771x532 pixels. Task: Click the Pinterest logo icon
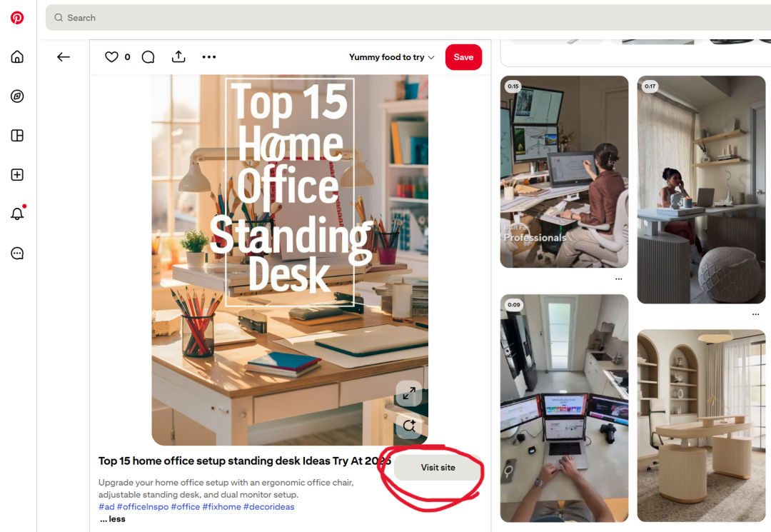[17, 18]
